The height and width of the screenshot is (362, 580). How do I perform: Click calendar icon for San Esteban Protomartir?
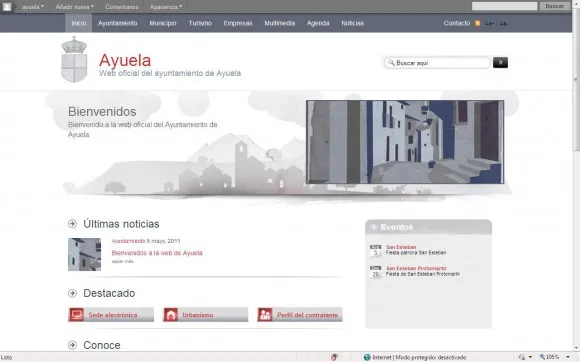point(375,272)
